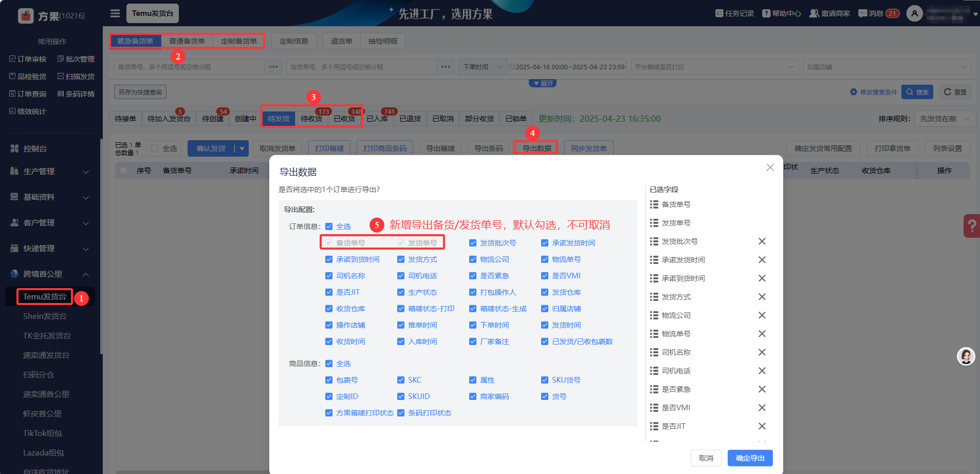The image size is (980, 474).
Task: Remove 发货批次号 from selected fields
Action: tap(762, 241)
